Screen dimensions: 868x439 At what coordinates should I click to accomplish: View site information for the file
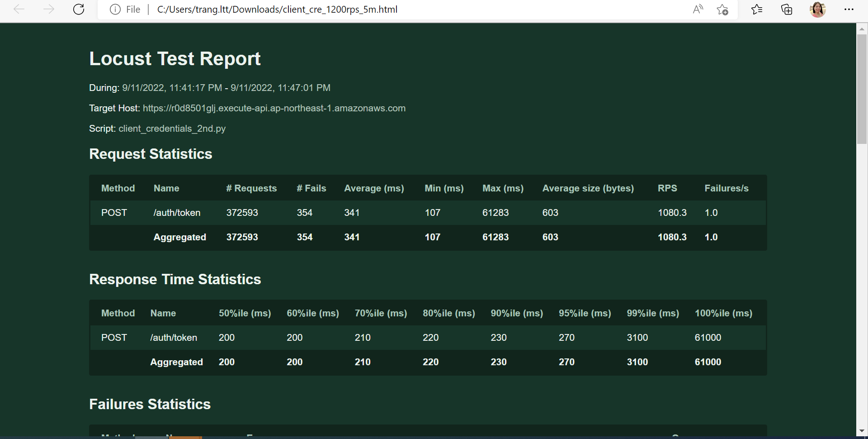coord(116,10)
